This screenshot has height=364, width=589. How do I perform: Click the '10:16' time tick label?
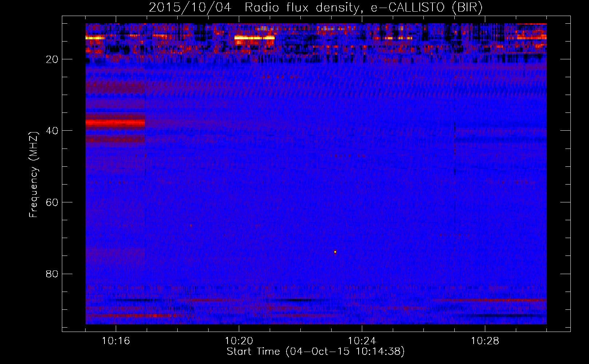(x=116, y=341)
